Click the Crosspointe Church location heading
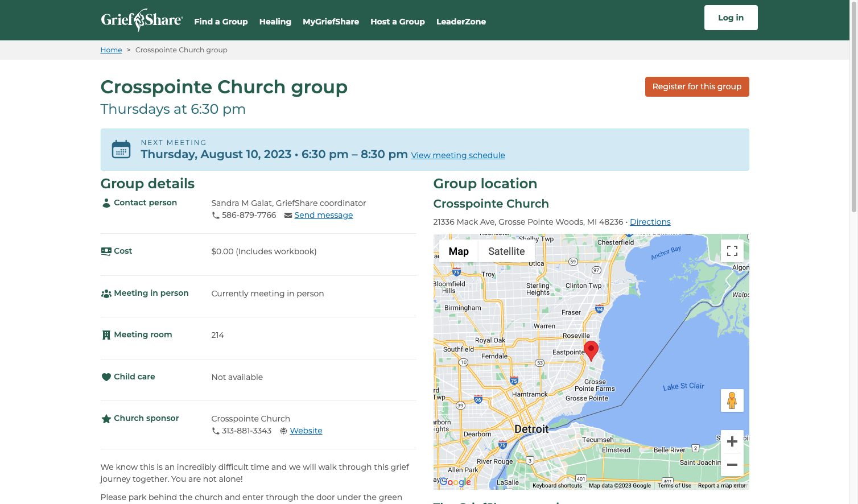The height and width of the screenshot is (504, 858). (x=491, y=204)
